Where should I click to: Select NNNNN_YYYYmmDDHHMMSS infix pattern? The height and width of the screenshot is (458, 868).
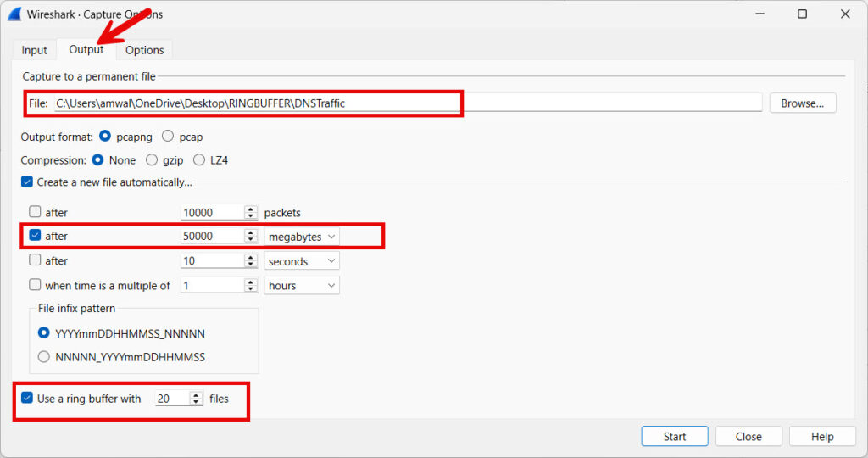click(44, 357)
